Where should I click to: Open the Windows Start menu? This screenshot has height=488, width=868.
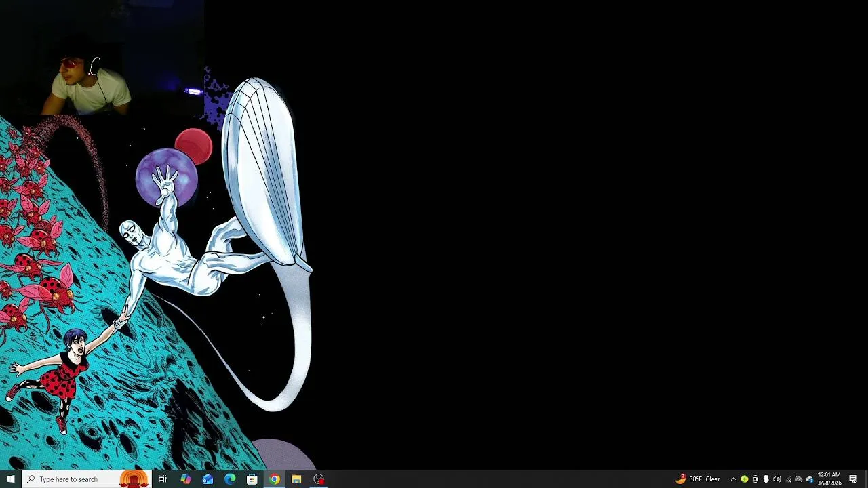[10, 479]
